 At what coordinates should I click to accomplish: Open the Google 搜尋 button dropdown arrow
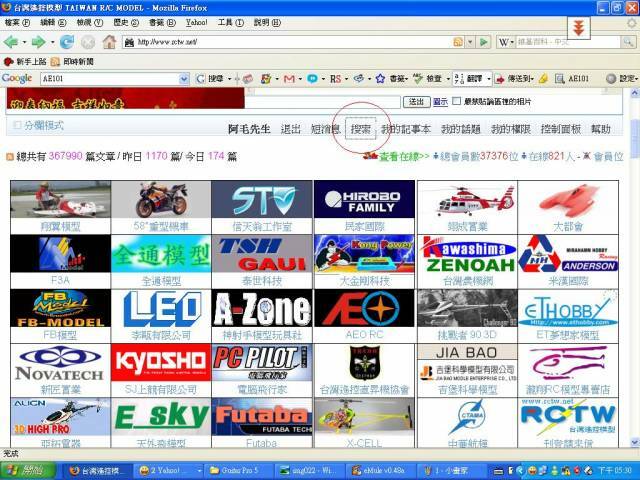click(x=229, y=79)
